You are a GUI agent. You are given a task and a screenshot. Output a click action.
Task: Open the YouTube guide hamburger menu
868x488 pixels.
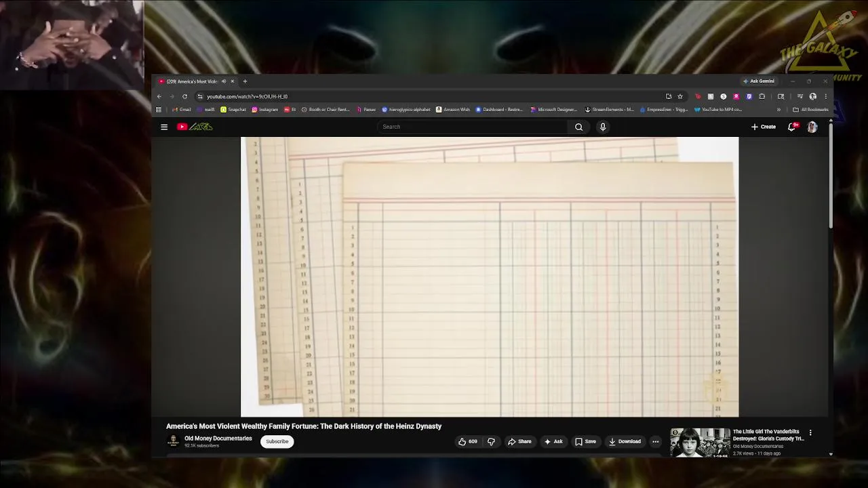[x=164, y=127]
